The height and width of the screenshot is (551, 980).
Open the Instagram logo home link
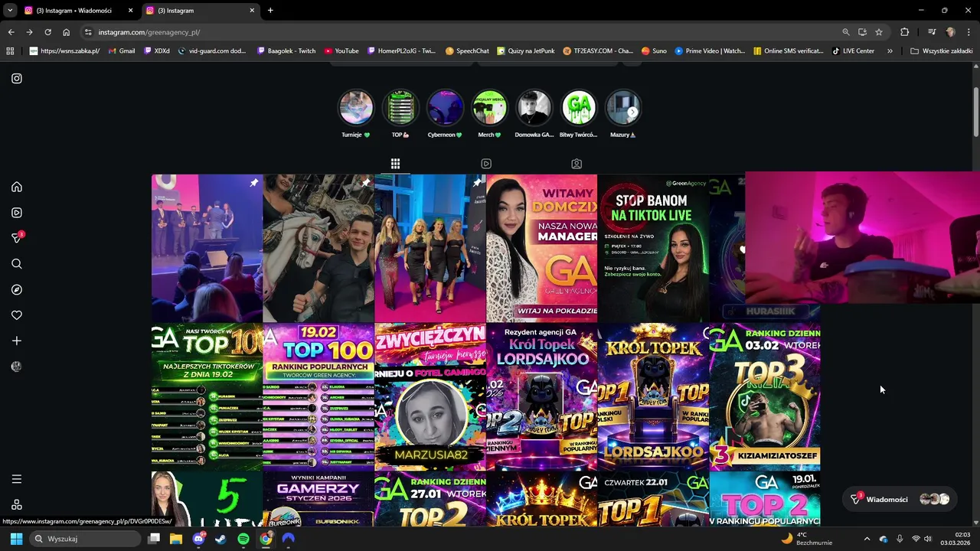[x=17, y=78]
